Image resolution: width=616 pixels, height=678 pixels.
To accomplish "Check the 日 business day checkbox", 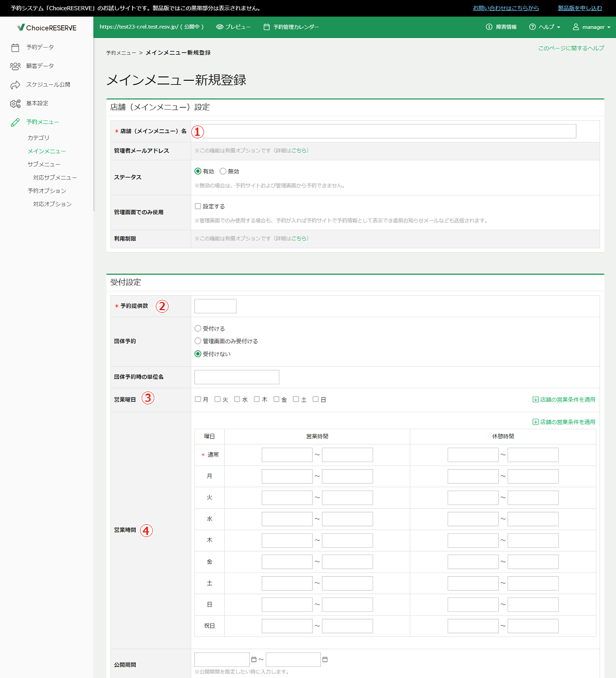I will coord(316,399).
